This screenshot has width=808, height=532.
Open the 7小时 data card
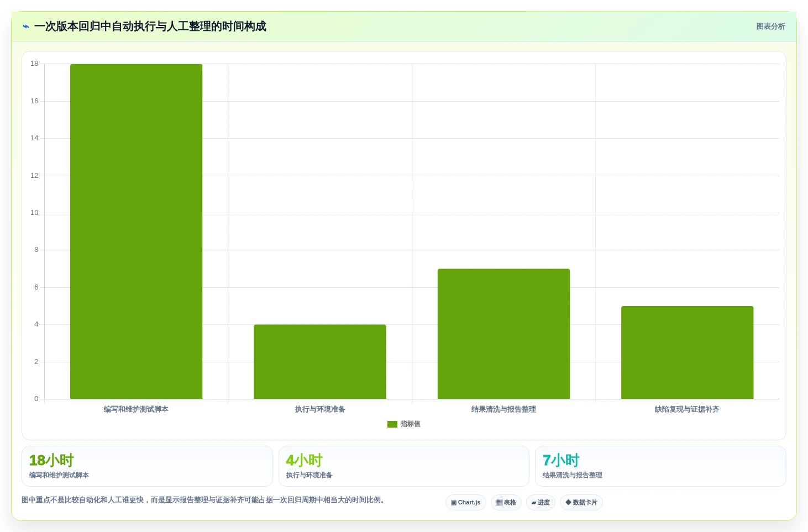click(x=660, y=466)
